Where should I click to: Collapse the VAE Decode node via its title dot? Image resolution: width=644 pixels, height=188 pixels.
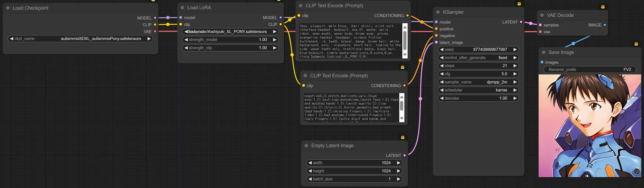(x=542, y=15)
